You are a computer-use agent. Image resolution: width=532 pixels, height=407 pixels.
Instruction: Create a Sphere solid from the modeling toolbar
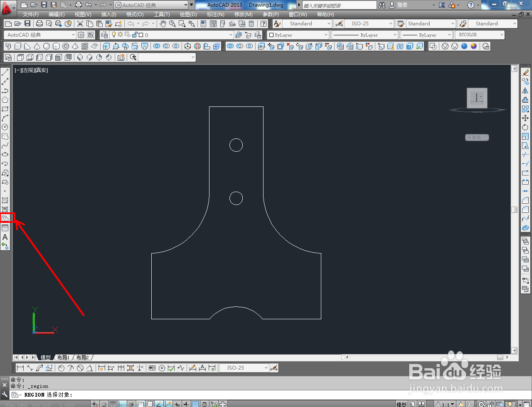47,46
